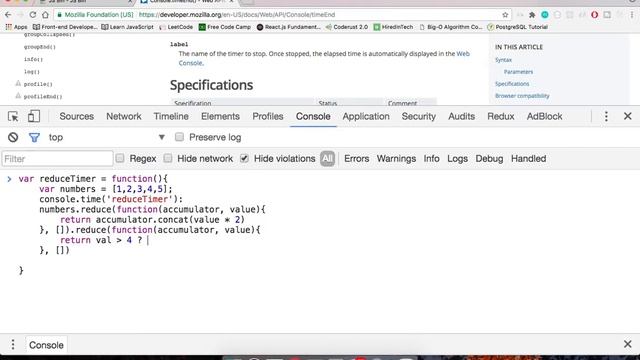
Task: Jump to Syntax in article contents
Action: tap(503, 60)
